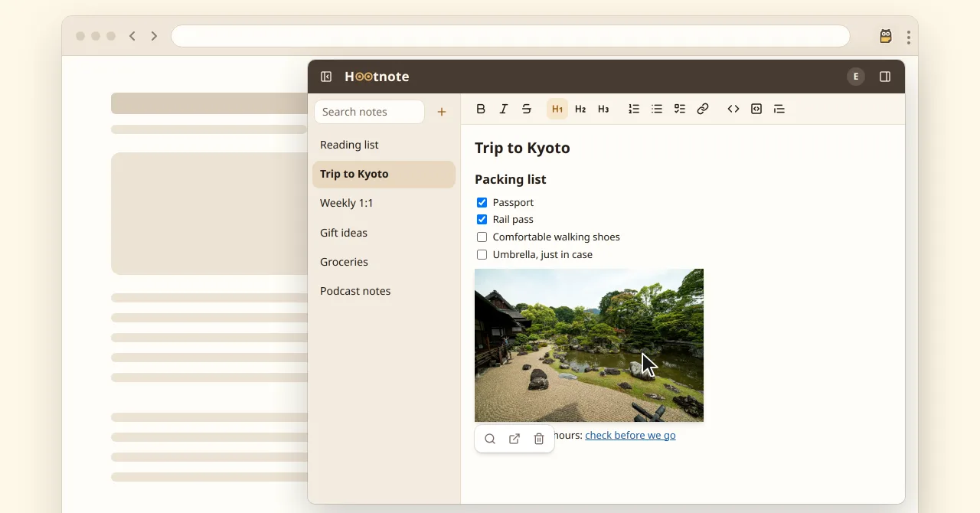Set the H2 heading style
The image size is (980, 513).
580,109
